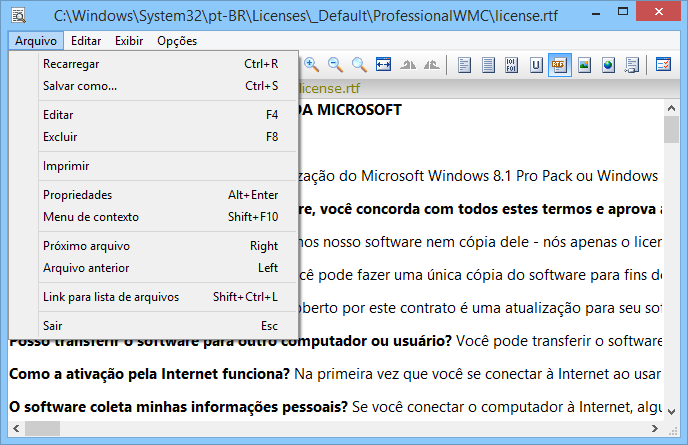Click the horizontal scrollbar right arrow
Viewport: 688px width, 445px height.
point(655,428)
